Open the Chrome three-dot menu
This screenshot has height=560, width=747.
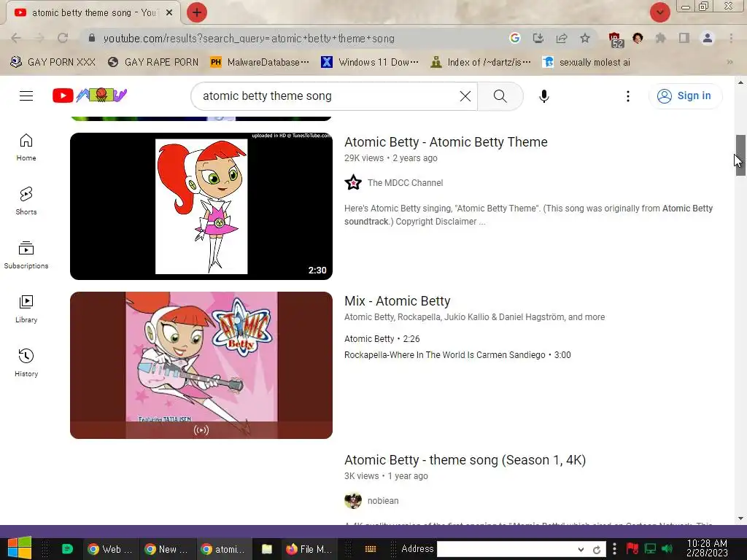point(731,38)
